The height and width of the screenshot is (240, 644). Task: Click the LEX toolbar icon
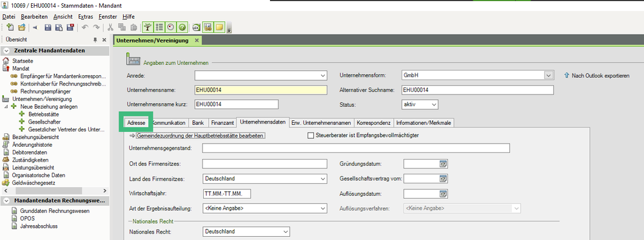(x=197, y=28)
